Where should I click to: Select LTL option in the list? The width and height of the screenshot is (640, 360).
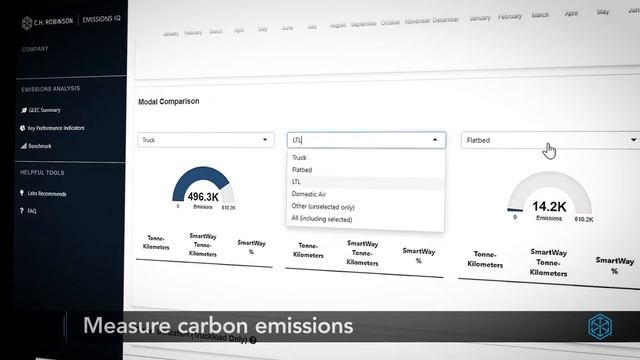coord(366,182)
